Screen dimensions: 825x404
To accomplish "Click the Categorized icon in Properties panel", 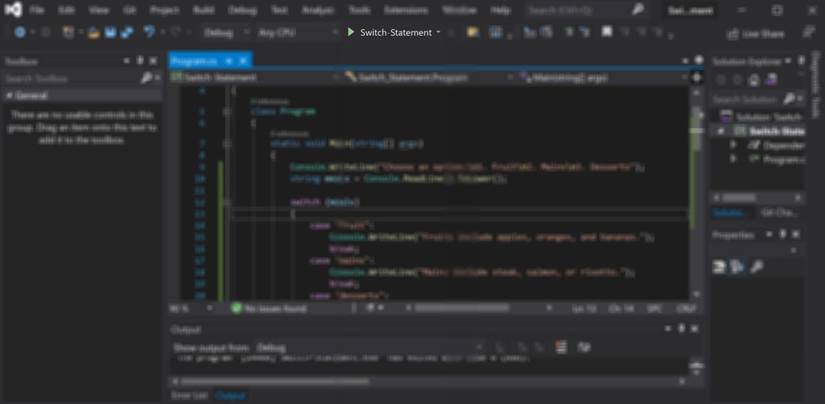I will tap(719, 267).
